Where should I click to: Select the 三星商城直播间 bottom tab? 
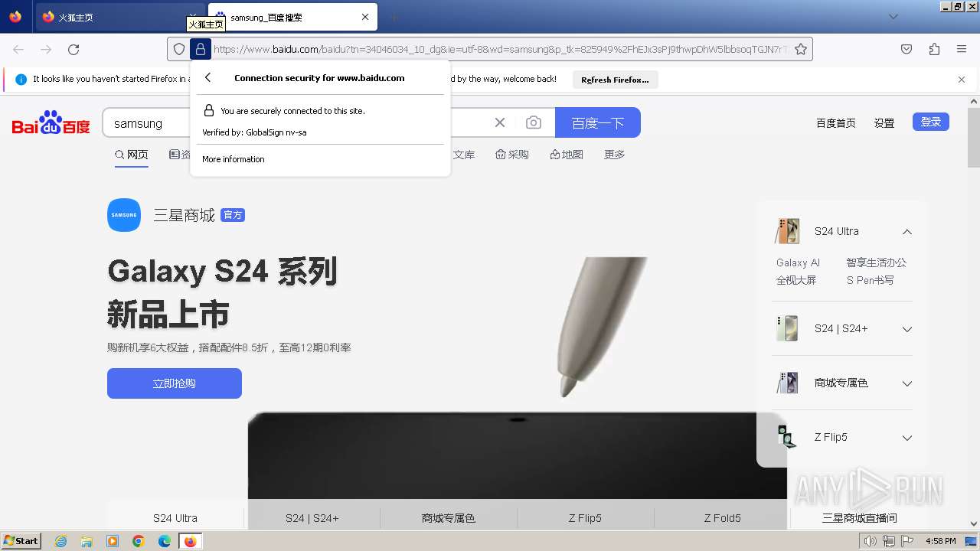(860, 518)
